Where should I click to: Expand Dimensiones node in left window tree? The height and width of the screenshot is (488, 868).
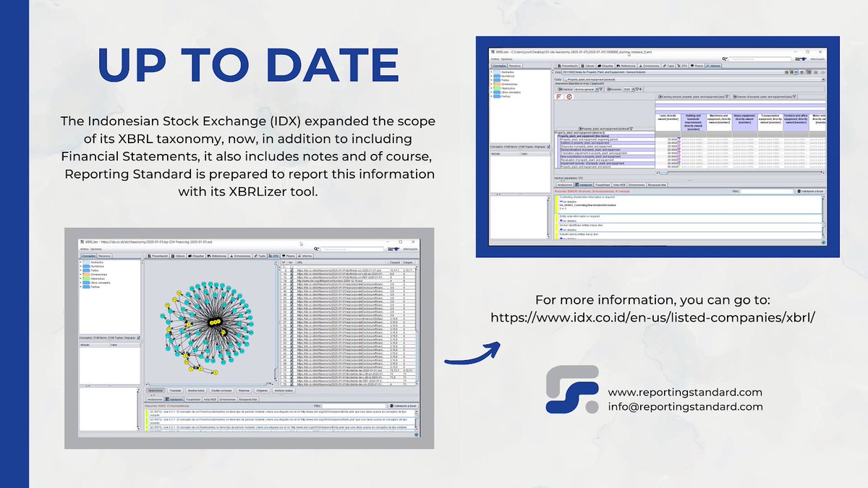point(80,274)
